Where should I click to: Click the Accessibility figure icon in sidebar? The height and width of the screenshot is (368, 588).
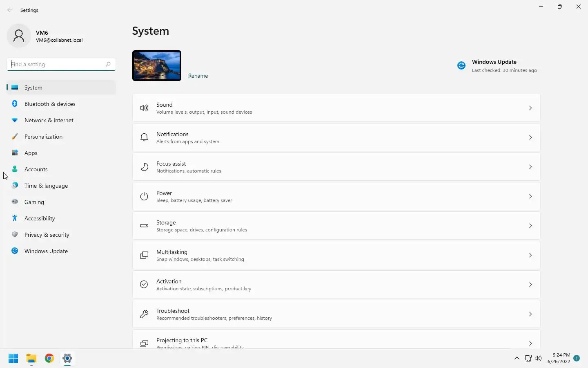[x=15, y=218]
